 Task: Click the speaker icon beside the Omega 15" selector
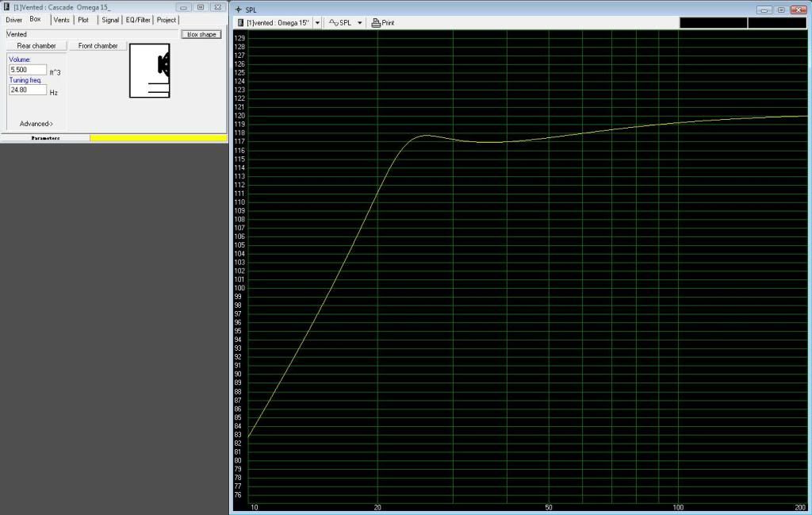(241, 23)
